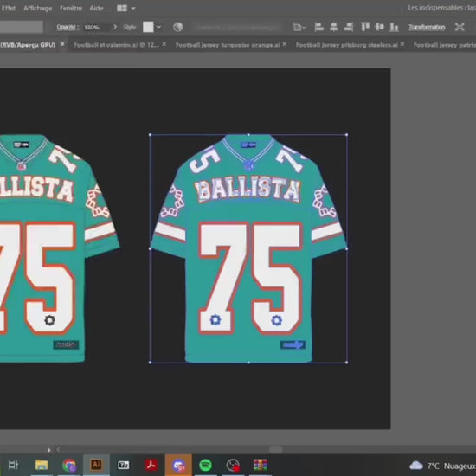Viewport: 476px width, 476px height.
Task: Open 7-Zip from the taskbar
Action: 124,465
